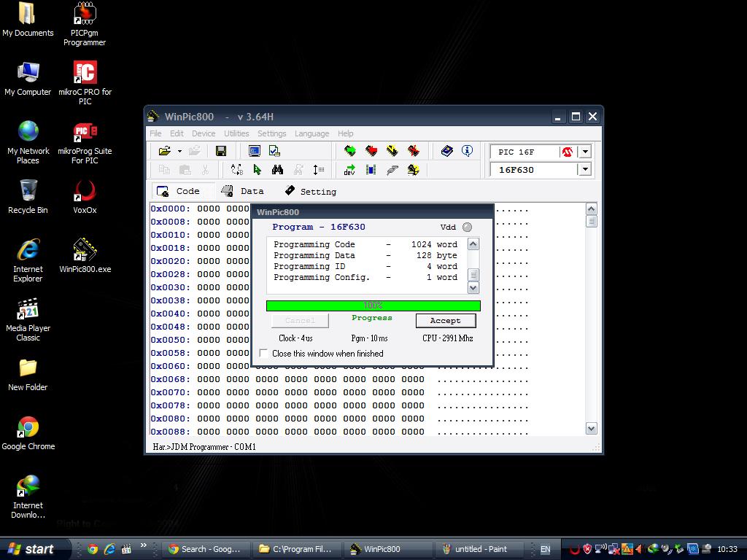Viewport: 747px width, 560px height.
Task: Click the green cursor arrow toolbar icon
Action: click(258, 169)
